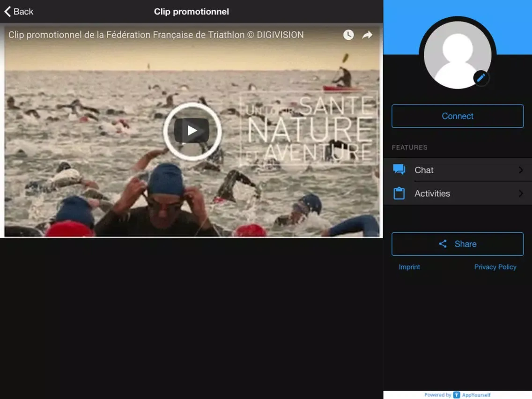Click the Share button
This screenshot has height=399, width=532.
[458, 244]
